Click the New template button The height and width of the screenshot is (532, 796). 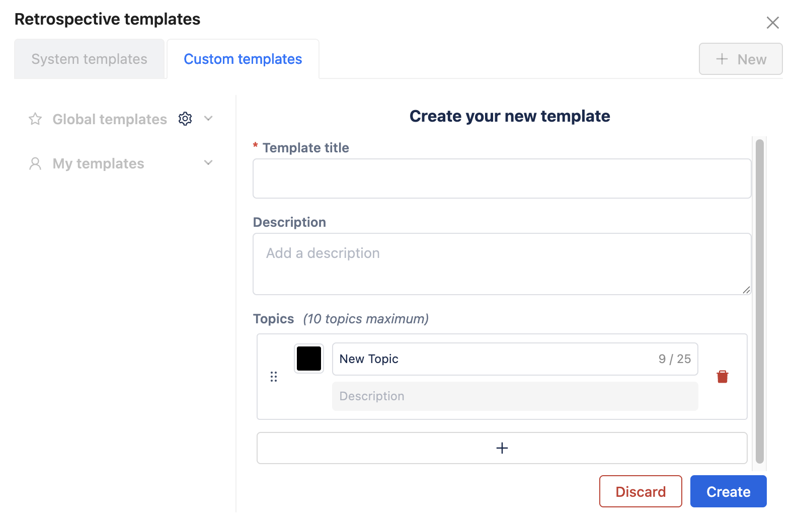740,59
